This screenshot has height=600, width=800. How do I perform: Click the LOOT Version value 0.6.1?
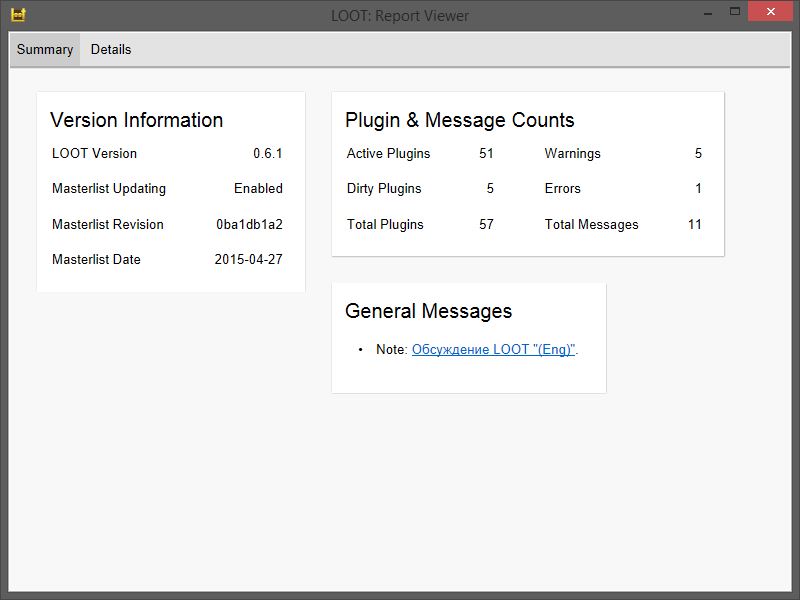pos(268,154)
